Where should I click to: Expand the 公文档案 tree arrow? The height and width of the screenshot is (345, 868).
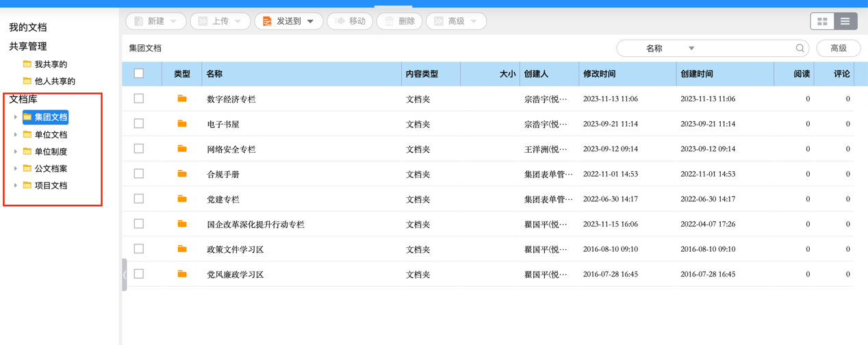tap(16, 168)
